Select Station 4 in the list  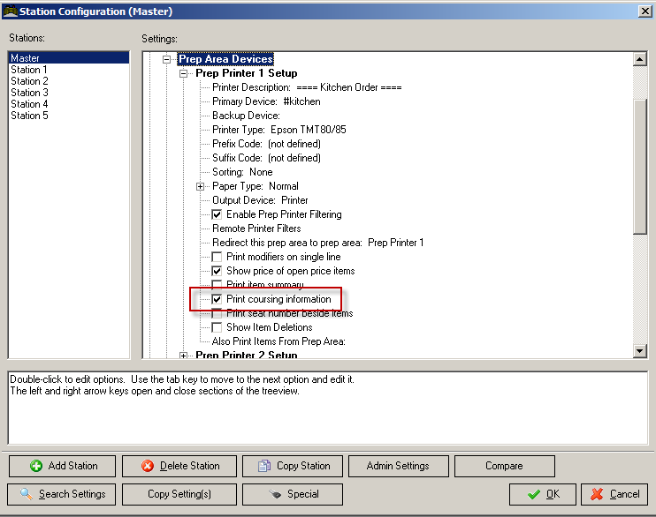(x=29, y=104)
